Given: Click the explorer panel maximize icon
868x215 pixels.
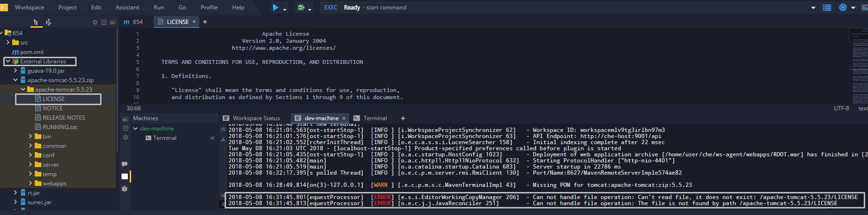Looking at the screenshot, I should point(113,22).
